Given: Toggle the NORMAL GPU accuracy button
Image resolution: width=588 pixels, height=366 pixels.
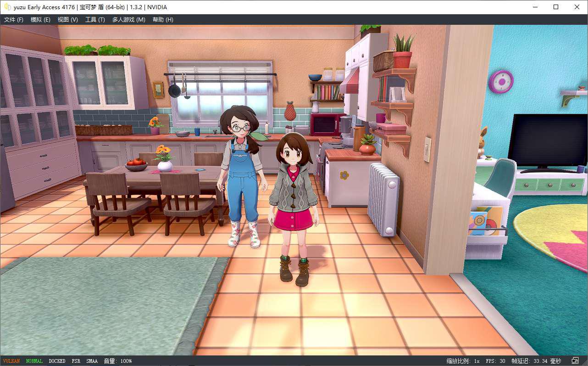Looking at the screenshot, I should click(34, 361).
